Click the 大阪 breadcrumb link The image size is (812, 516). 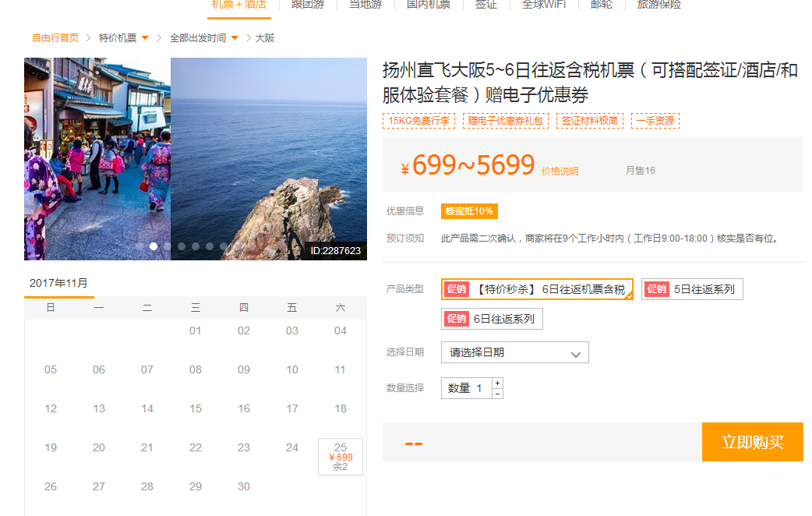265,38
